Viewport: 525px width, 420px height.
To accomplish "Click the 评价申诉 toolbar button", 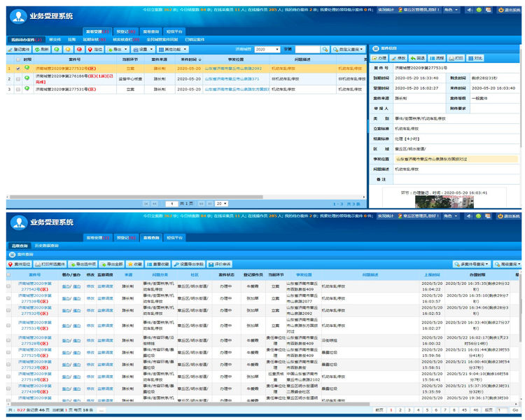I will click(x=221, y=264).
